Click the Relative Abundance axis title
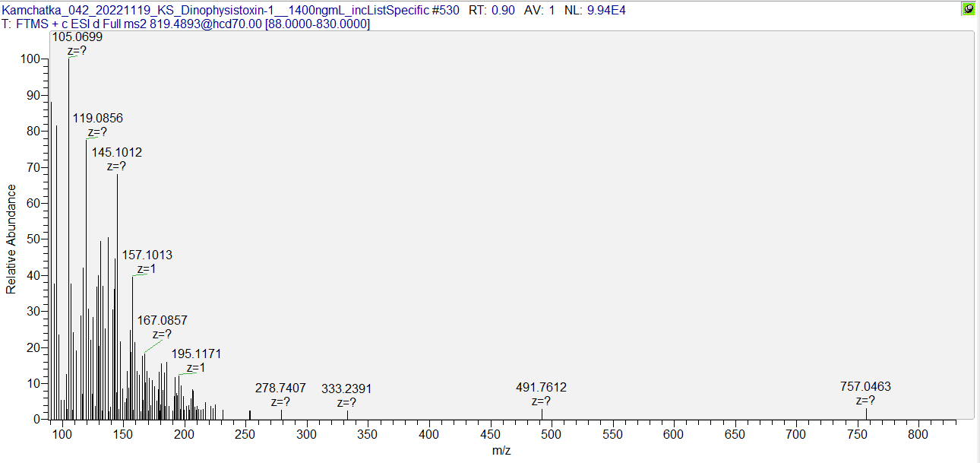 point(11,239)
